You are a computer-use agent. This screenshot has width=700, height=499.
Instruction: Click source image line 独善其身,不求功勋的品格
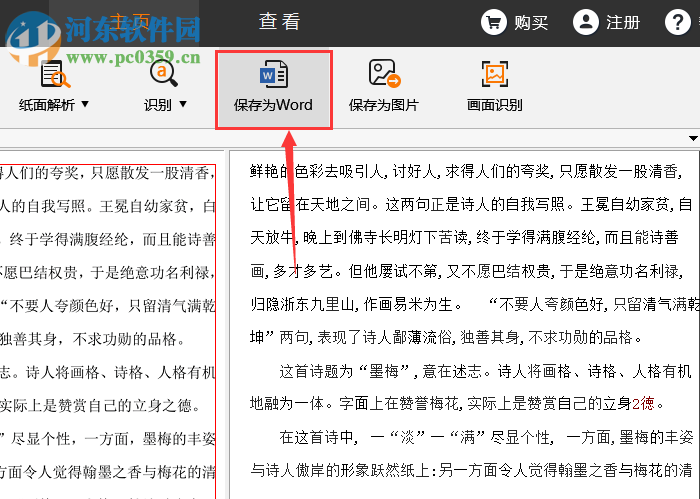(93, 339)
